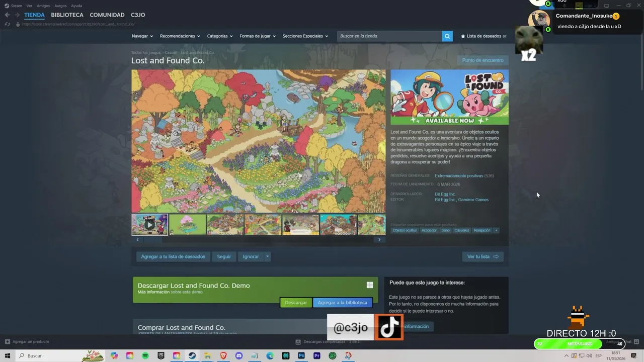Open Lista de deseados
The image size is (644, 362).
(x=484, y=36)
